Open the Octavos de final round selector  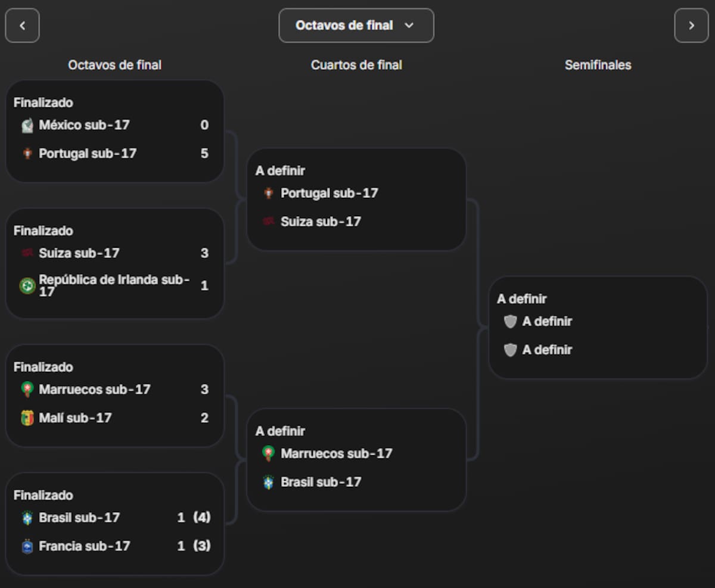[x=356, y=26]
